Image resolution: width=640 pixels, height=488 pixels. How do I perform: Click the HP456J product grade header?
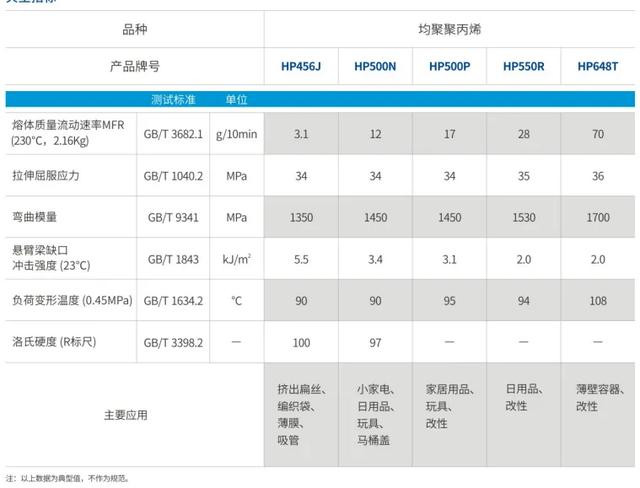(301, 67)
